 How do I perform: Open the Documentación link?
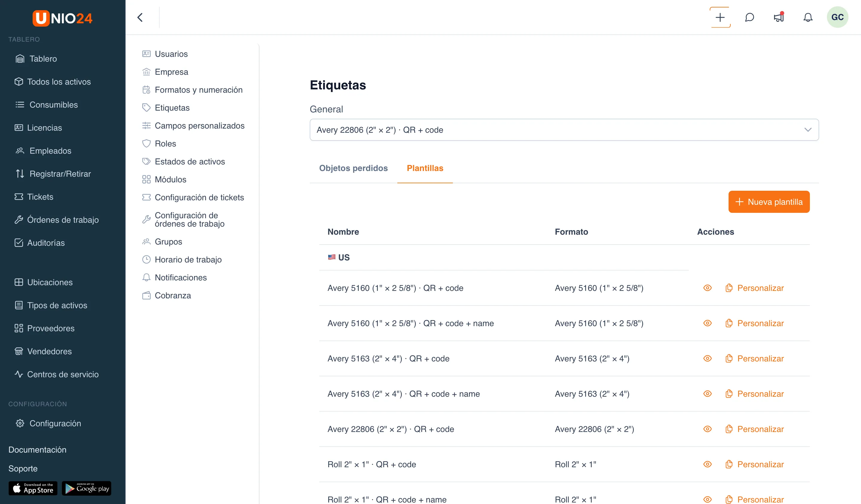(x=37, y=450)
